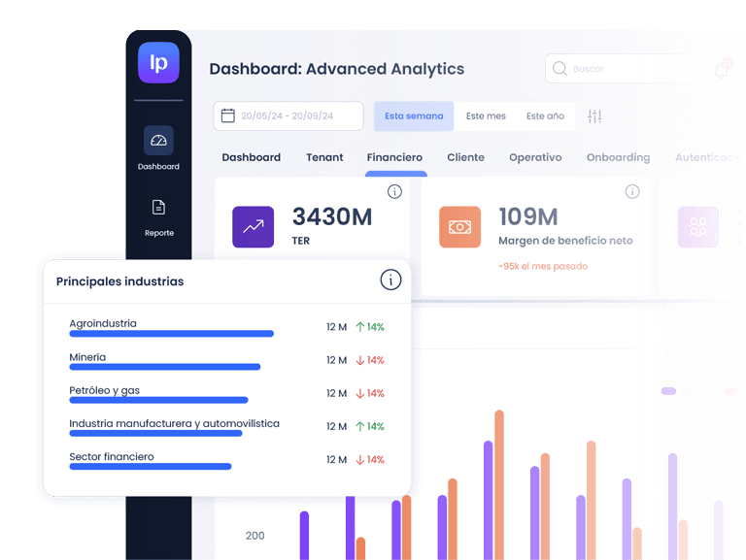Click the Buscar search field
746x560 pixels.
click(620, 69)
